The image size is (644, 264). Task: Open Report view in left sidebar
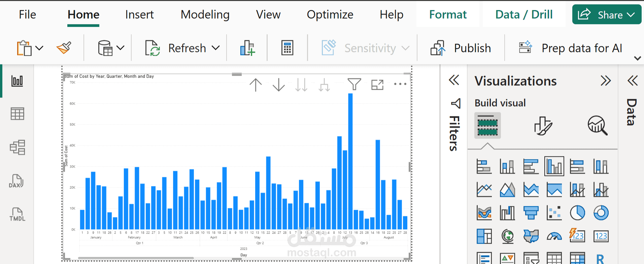click(17, 81)
